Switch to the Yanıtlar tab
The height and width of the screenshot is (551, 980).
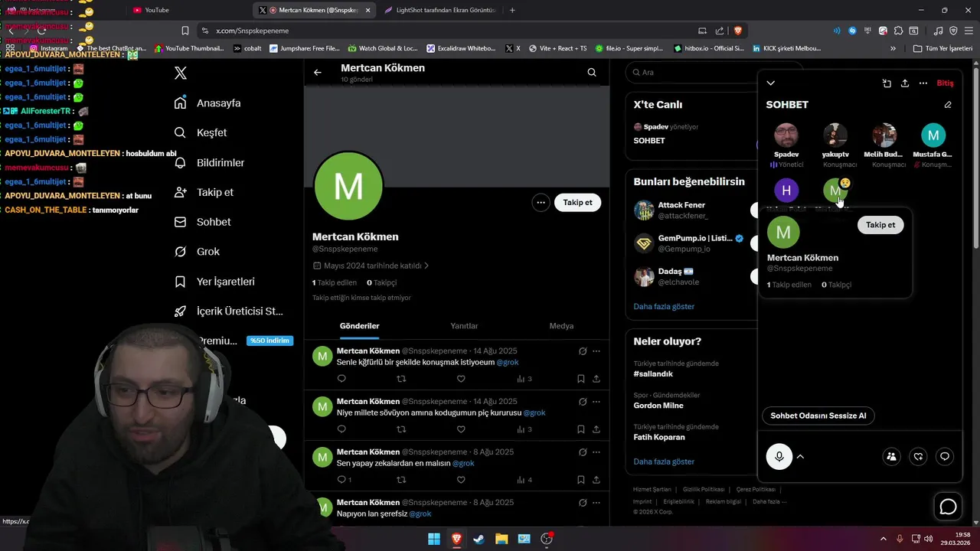click(464, 326)
